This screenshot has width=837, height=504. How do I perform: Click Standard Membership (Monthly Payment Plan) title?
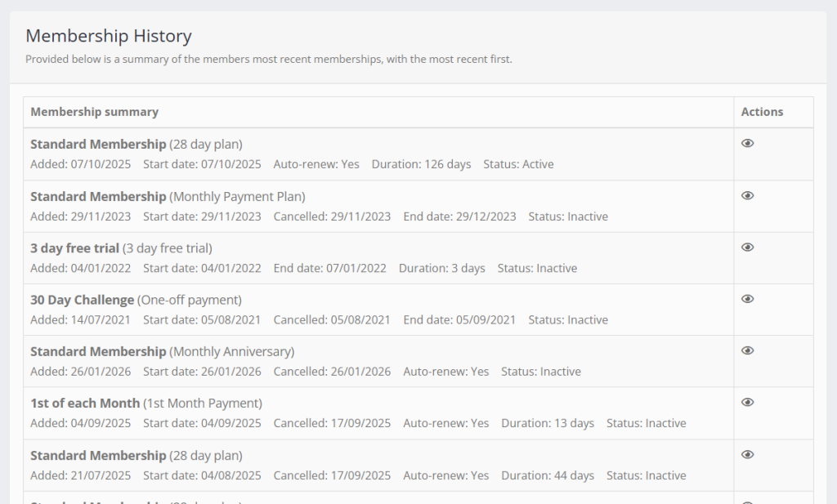coord(98,196)
